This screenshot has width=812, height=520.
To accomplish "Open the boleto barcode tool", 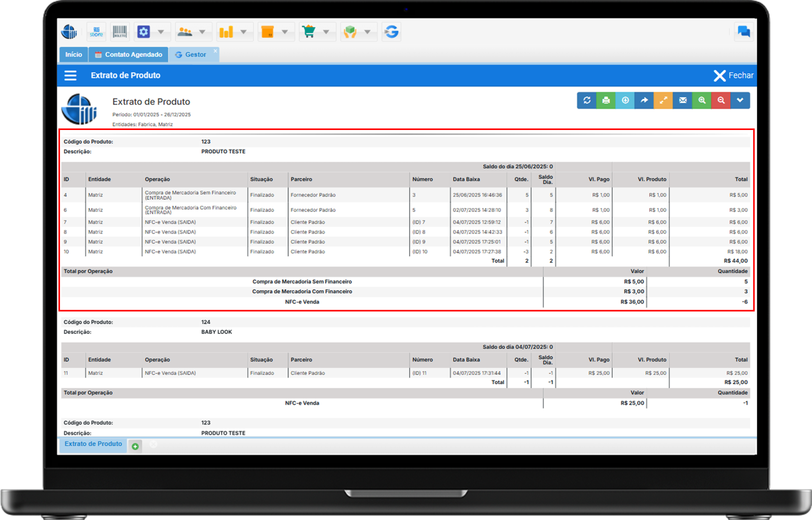I will [x=119, y=32].
